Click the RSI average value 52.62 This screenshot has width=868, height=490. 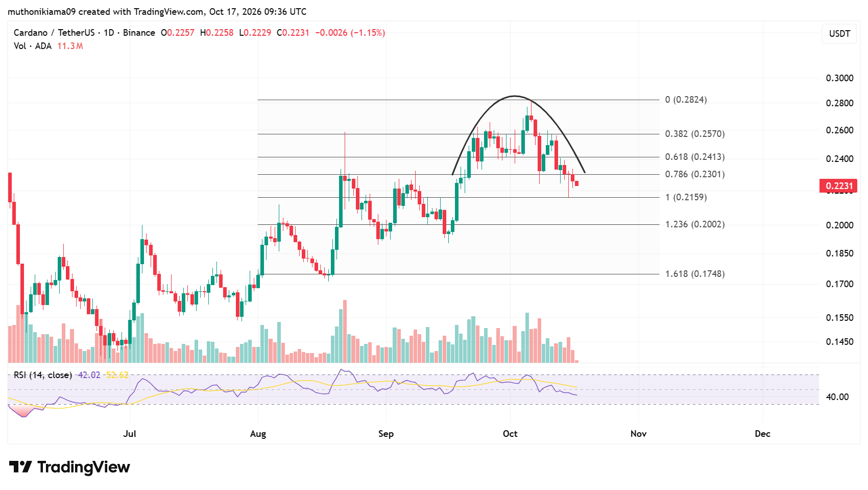[117, 375]
